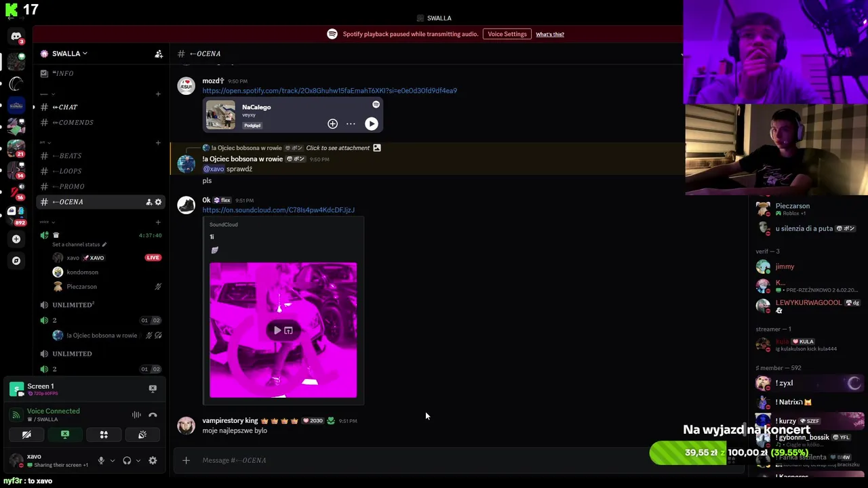Open the open.spotify.com track link
This screenshot has width=868, height=488.
point(330,91)
